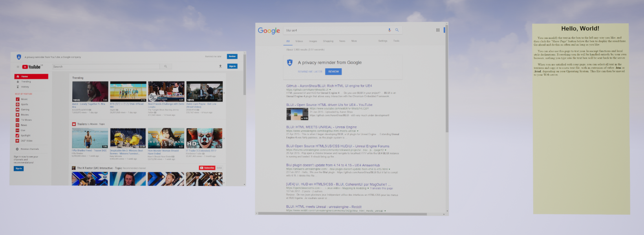Open the Google apps grid

tap(438, 30)
